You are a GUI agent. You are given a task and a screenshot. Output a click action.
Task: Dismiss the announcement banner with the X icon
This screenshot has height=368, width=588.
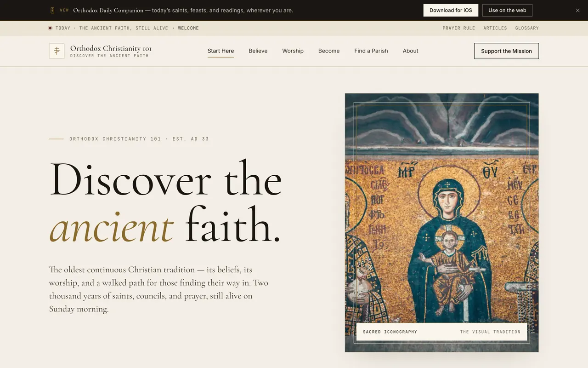tap(578, 11)
